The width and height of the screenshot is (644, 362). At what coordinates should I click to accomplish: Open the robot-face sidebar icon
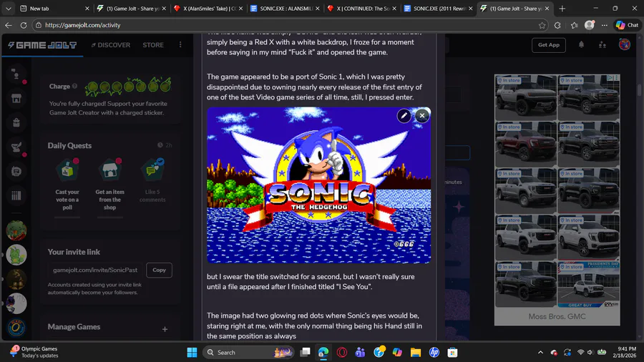pos(16,172)
